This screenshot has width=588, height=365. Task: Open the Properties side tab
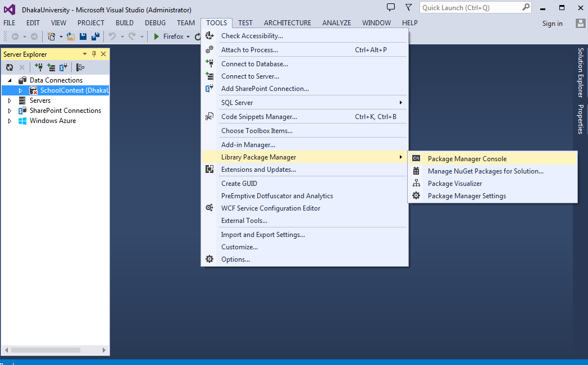[581, 119]
